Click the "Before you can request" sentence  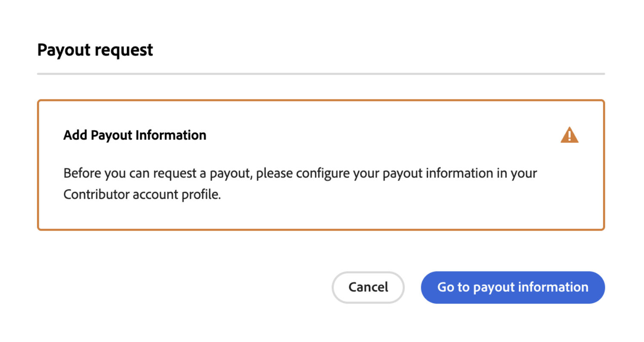point(300,184)
